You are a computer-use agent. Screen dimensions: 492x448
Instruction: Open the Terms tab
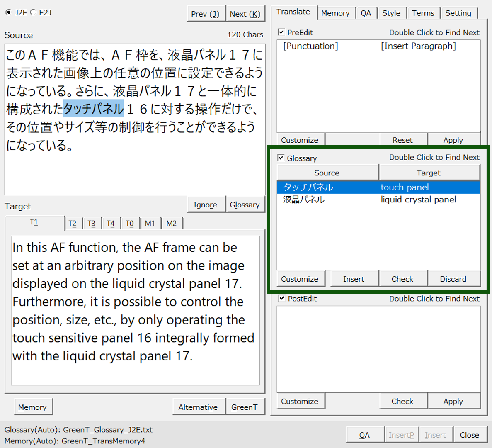click(423, 13)
